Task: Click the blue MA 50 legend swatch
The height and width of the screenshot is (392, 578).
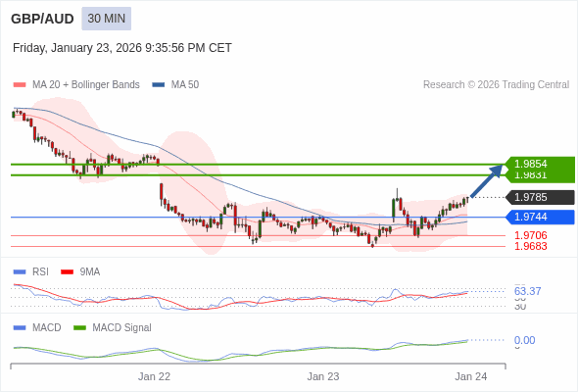Action: click(x=159, y=85)
